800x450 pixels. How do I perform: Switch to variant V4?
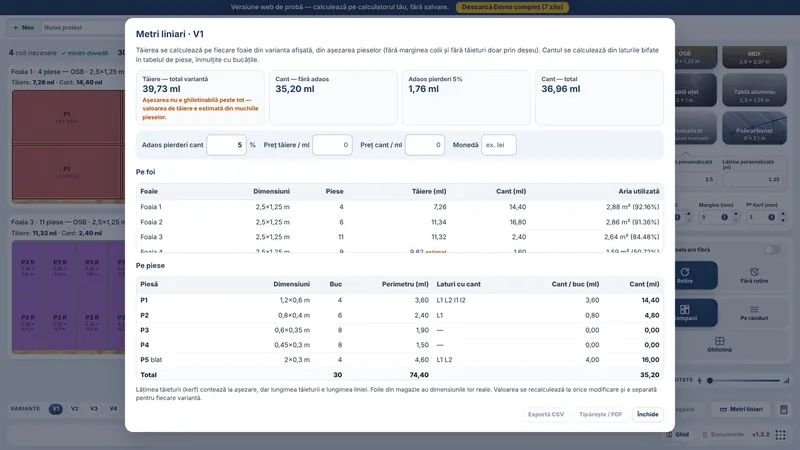(x=113, y=409)
